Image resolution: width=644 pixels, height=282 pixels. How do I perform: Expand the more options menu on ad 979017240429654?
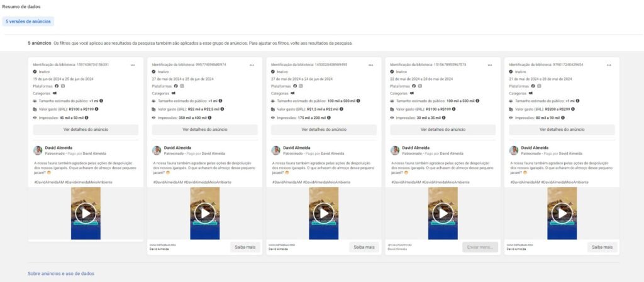coord(607,65)
